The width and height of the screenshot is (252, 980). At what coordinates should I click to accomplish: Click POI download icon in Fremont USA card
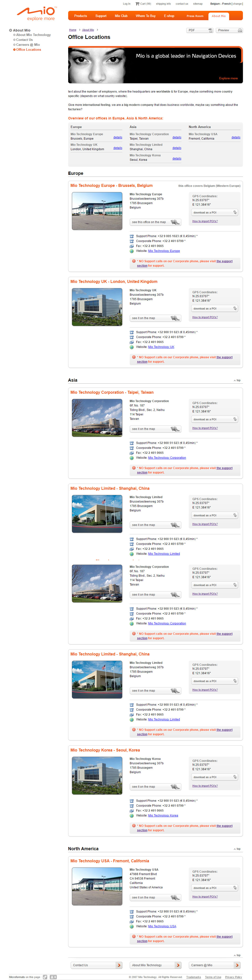pyautogui.click(x=235, y=888)
